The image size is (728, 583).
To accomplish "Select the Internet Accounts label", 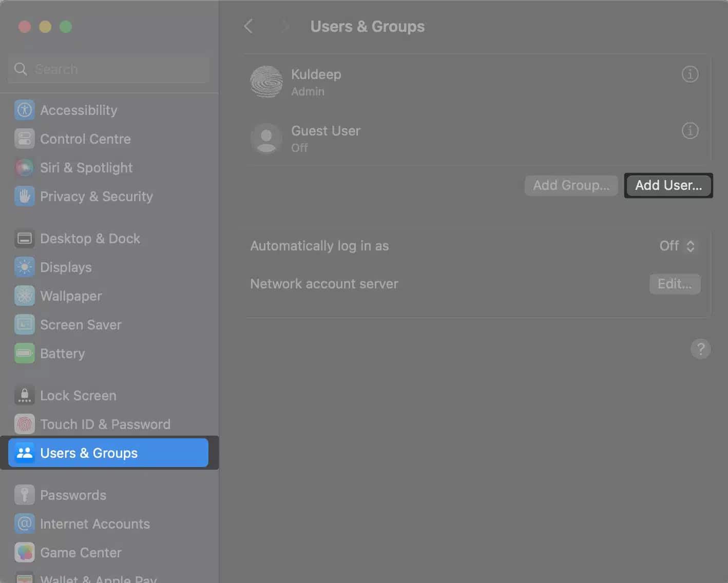I will point(95,524).
